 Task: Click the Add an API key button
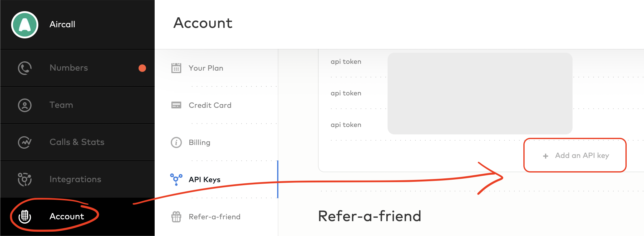[x=574, y=155]
